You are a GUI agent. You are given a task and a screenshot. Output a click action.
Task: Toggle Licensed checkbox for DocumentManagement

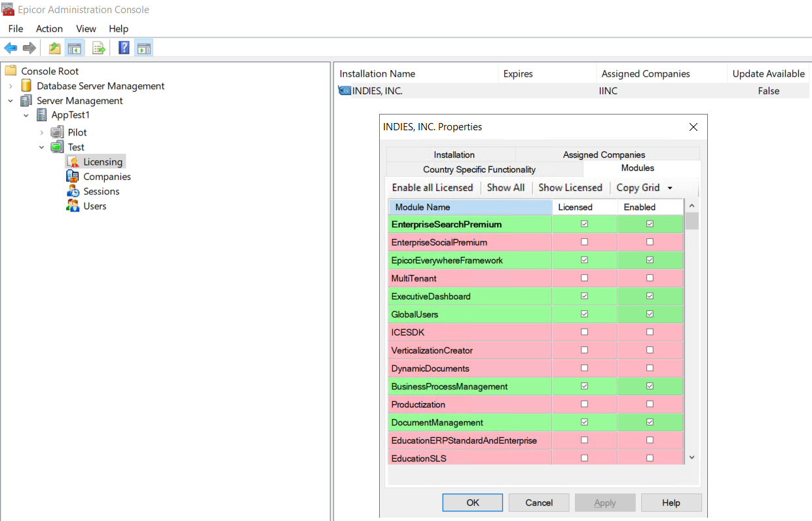pos(584,422)
